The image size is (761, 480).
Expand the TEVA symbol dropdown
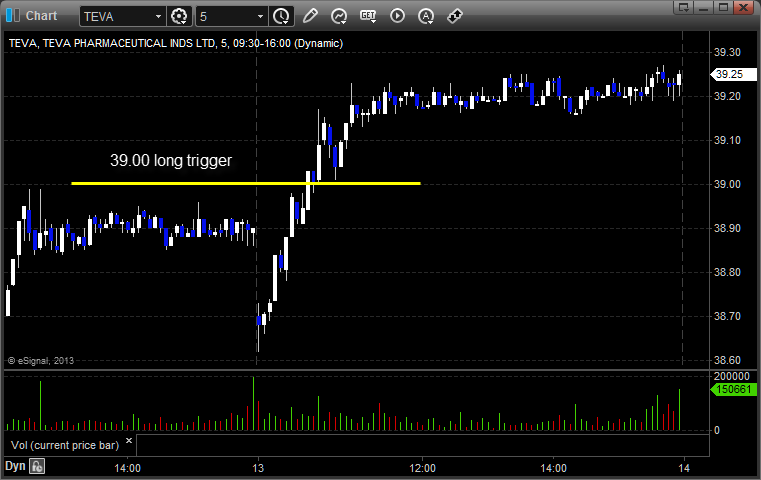tap(158, 17)
